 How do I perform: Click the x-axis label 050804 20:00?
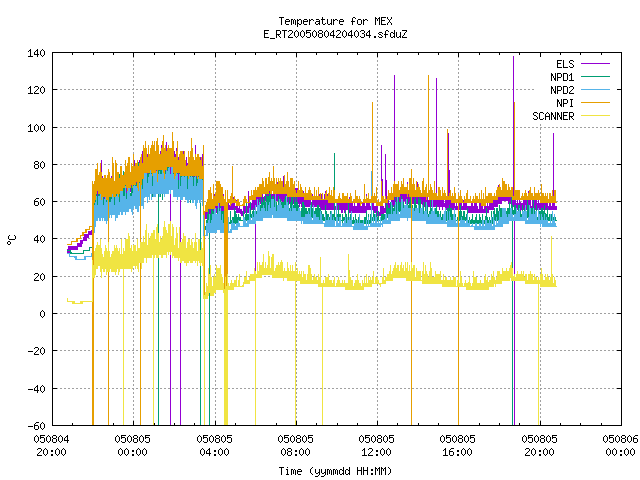pyautogui.click(x=51, y=446)
